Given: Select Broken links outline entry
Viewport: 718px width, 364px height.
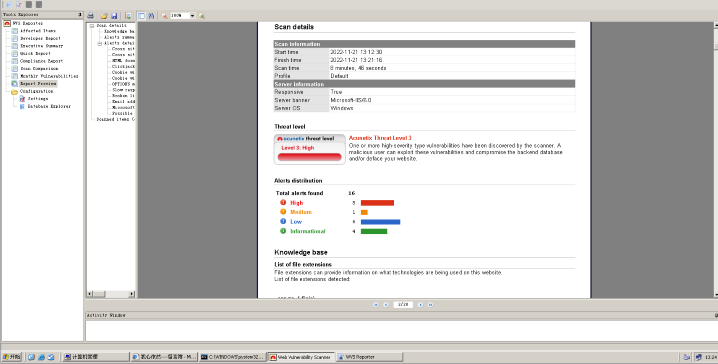Looking at the screenshot, I should [x=123, y=96].
